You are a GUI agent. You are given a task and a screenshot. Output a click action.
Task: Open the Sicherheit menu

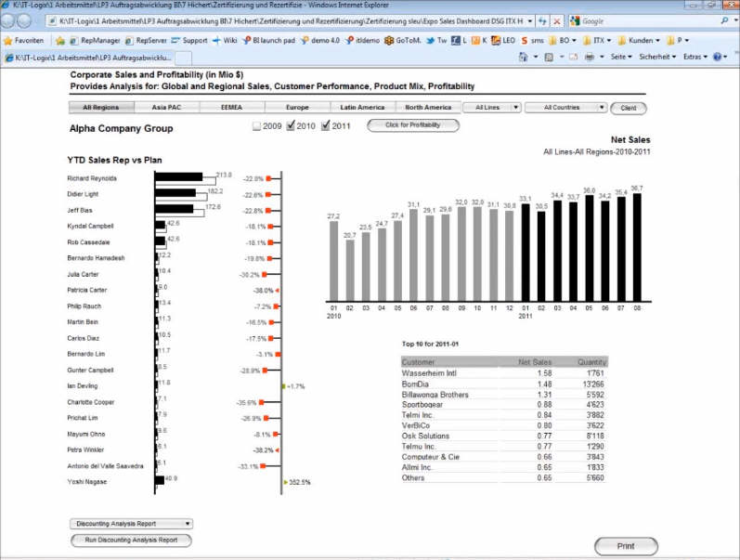(657, 57)
